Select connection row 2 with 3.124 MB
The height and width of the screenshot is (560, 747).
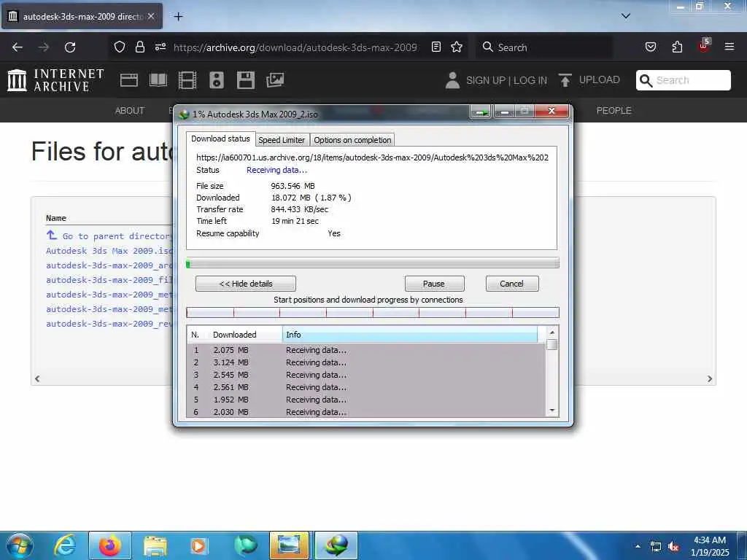tap(366, 362)
